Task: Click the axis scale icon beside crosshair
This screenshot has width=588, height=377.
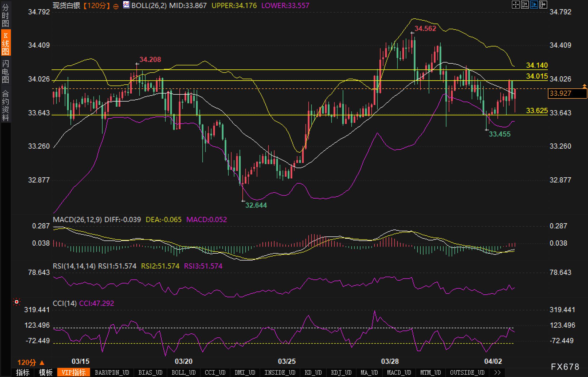Action: (x=525, y=5)
